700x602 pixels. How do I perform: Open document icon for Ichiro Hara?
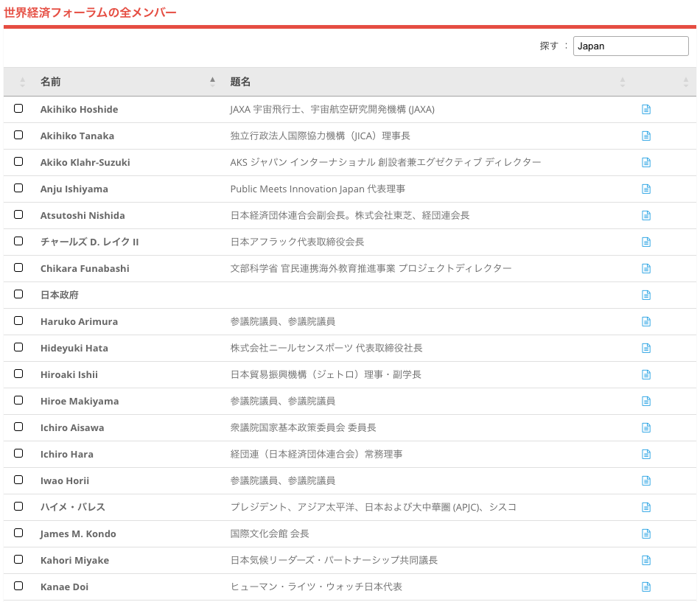tap(646, 454)
